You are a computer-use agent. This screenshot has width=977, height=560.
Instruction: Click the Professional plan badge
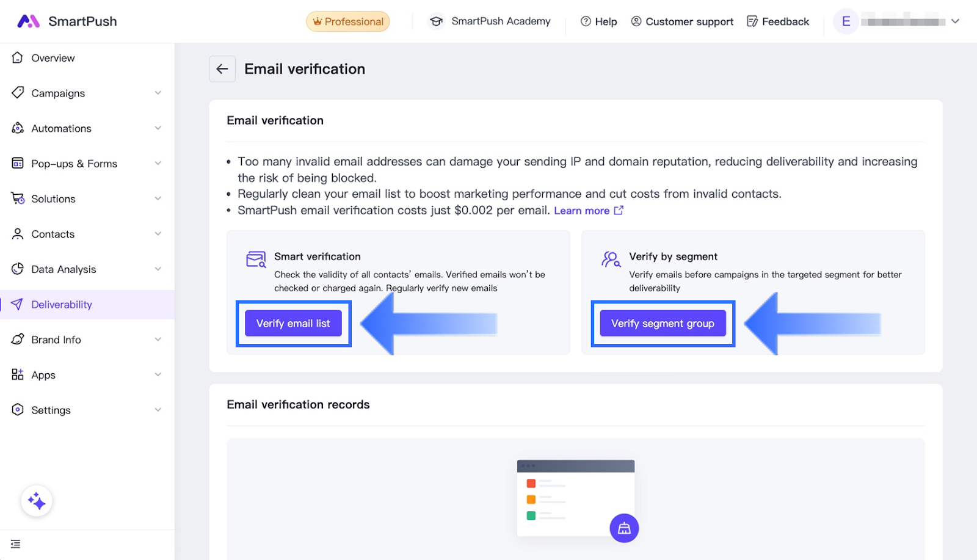[x=347, y=21]
